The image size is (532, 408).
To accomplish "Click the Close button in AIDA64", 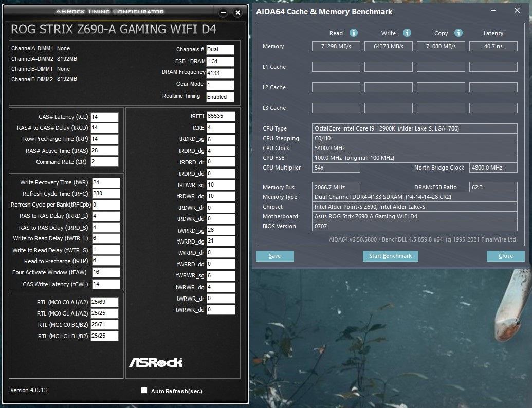I will (506, 256).
